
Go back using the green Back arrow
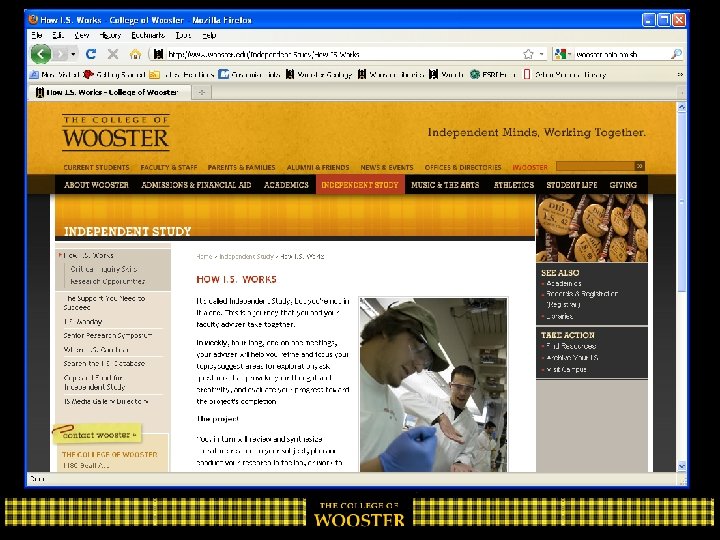tap(41, 54)
